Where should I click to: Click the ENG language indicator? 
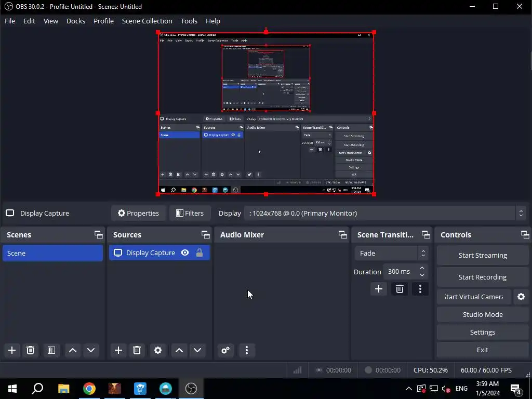coord(461,389)
